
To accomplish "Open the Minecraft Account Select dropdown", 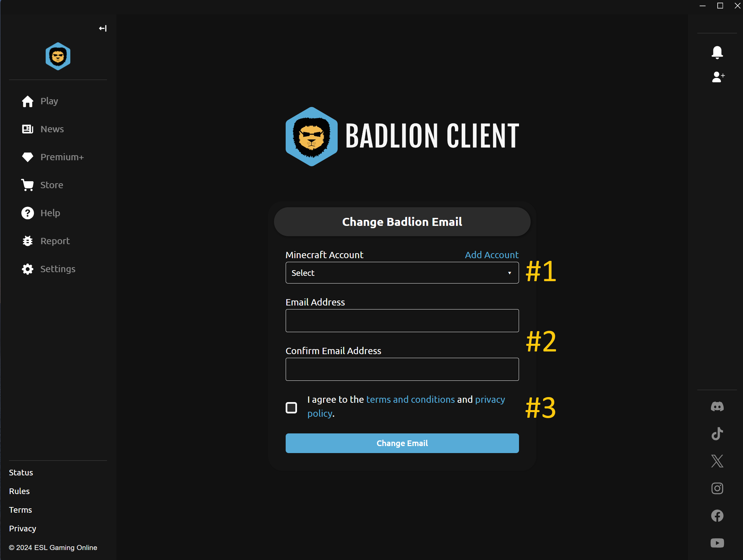I will 402,273.
